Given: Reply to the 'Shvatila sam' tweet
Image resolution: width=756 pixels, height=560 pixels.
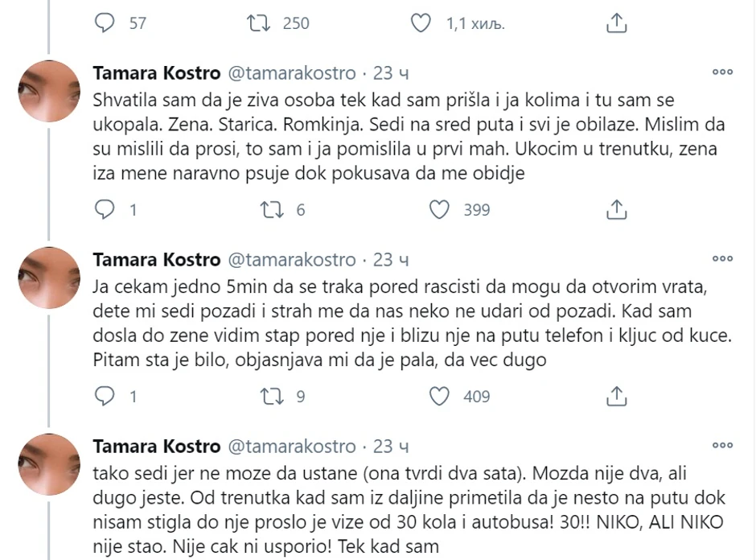Looking at the screenshot, I should [x=106, y=210].
